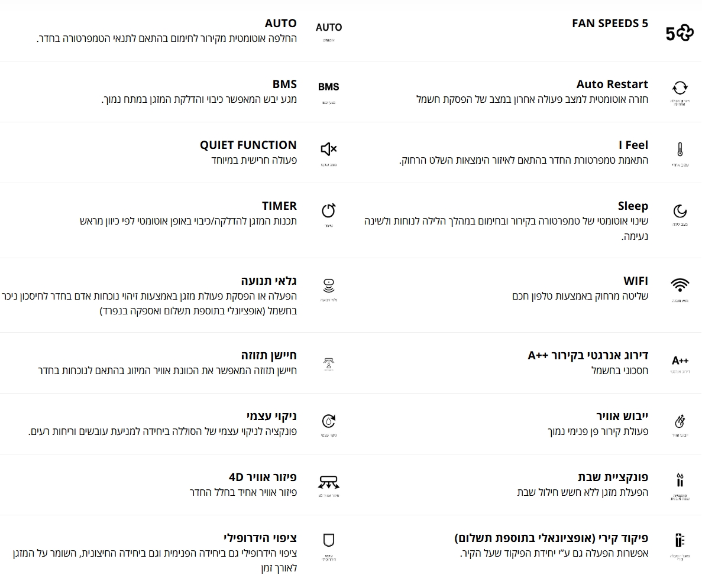Click the 5 fan speeds icon
This screenshot has width=702, height=588.
click(680, 33)
